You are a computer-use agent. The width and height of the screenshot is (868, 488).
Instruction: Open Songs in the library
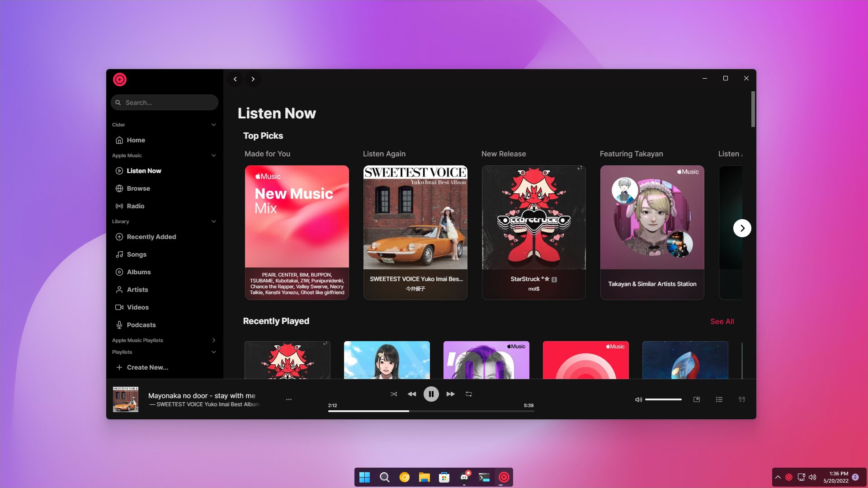click(x=165, y=254)
